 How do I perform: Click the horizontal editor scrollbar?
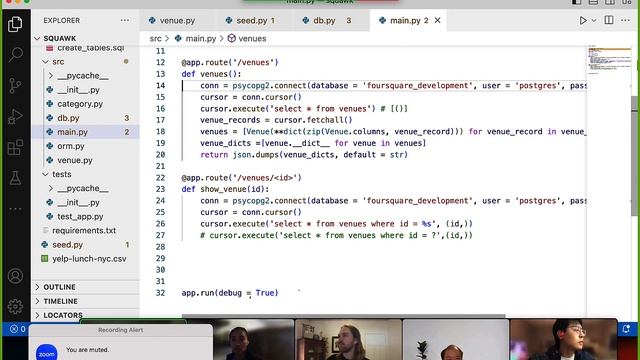[x=343, y=316]
